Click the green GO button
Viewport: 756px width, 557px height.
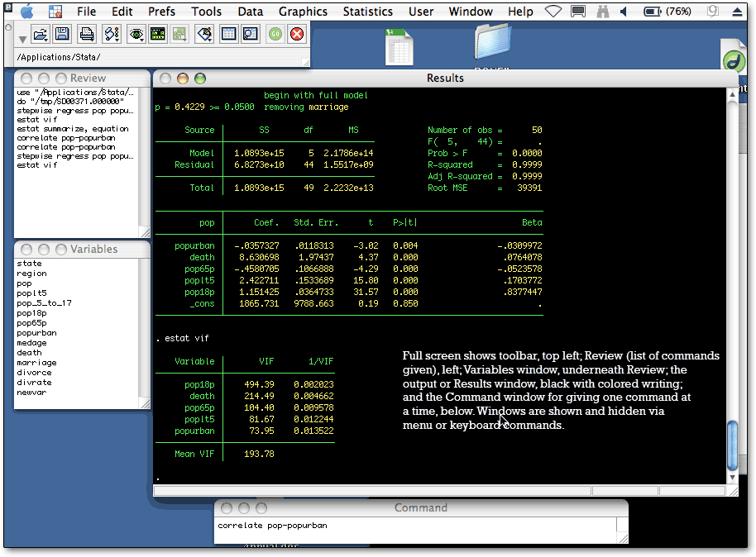point(275,34)
